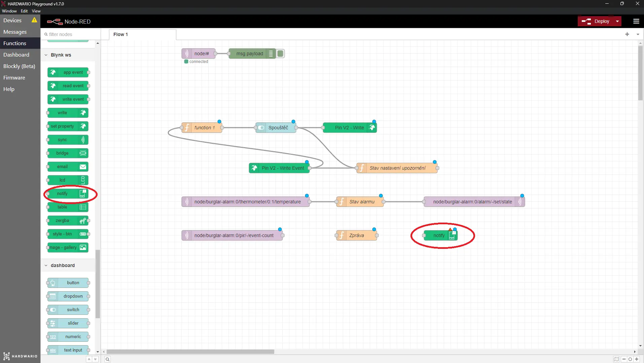Click the numeric palette node
Viewport: 644px width, 363px height.
point(68,337)
